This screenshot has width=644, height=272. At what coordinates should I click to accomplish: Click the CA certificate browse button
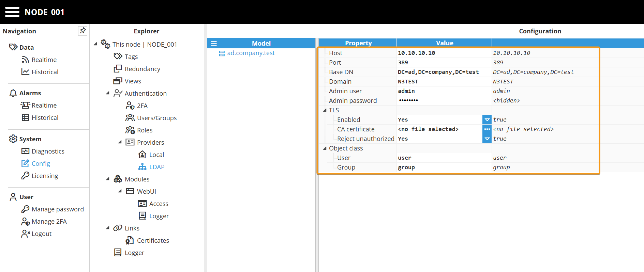point(487,129)
